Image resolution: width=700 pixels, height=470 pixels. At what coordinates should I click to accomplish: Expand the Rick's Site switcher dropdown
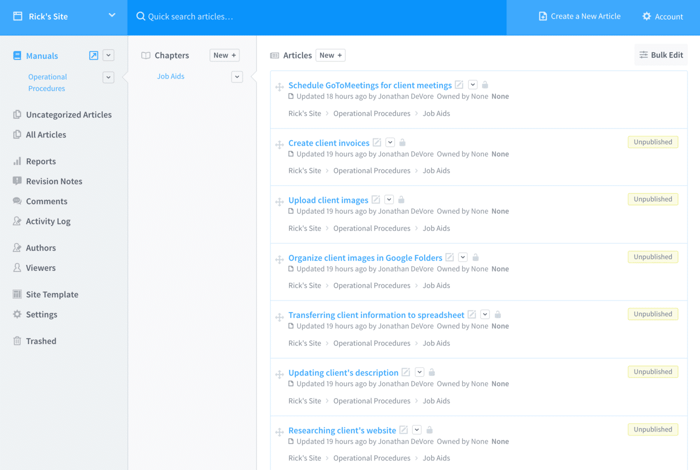coord(111,16)
